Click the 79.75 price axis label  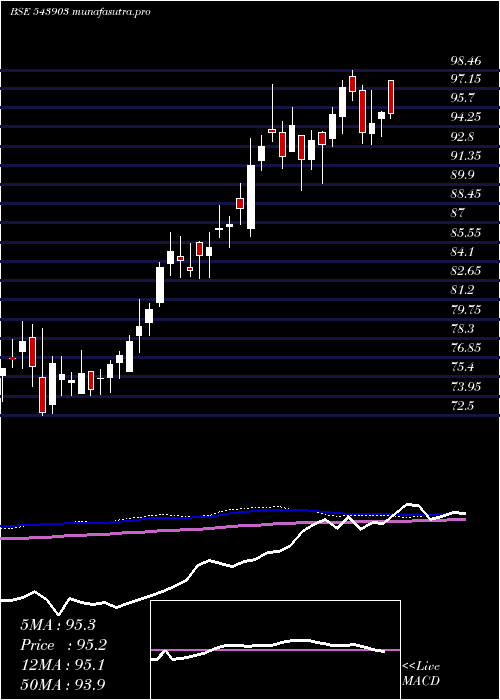click(466, 309)
